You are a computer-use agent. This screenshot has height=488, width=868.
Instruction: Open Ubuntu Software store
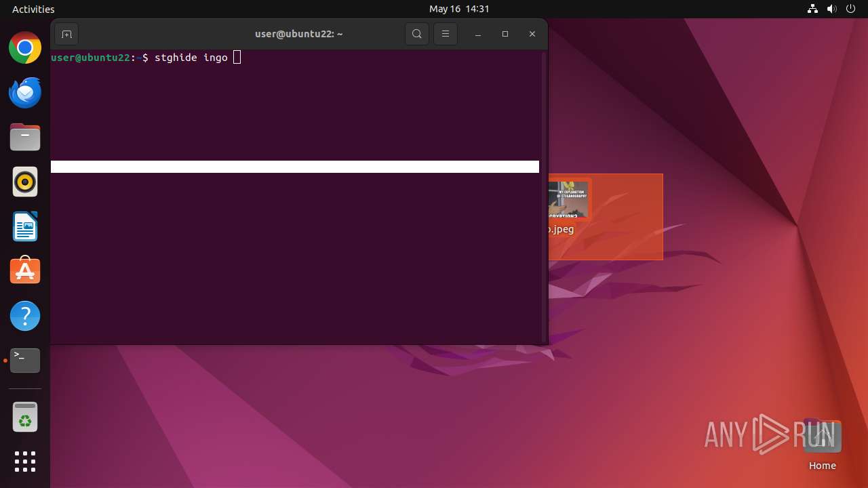click(25, 271)
